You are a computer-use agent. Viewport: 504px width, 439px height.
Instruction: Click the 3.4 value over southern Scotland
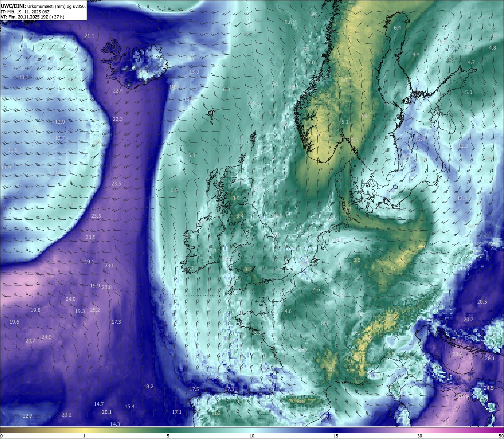point(240,216)
